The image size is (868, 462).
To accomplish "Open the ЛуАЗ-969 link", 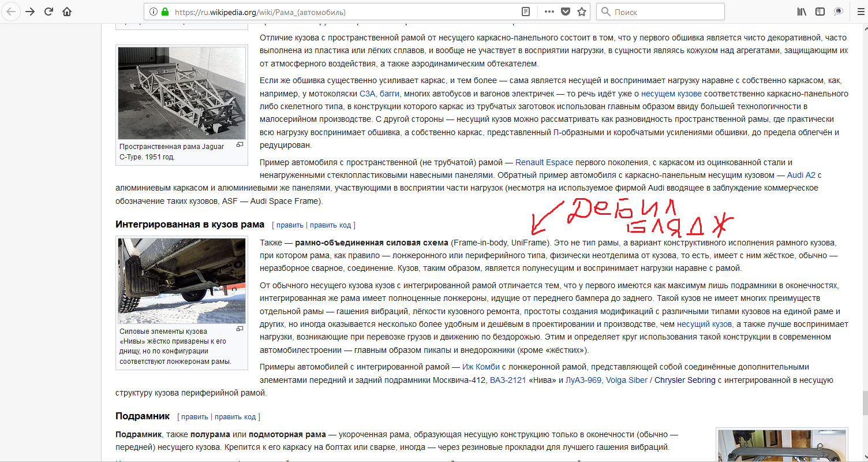I will coord(583,380).
